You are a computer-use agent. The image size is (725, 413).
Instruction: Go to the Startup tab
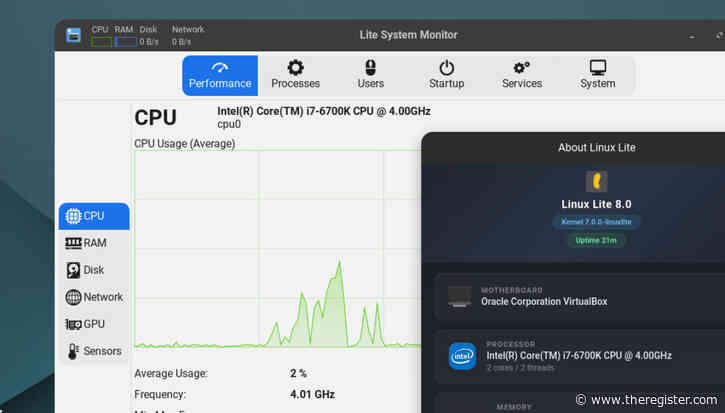[x=446, y=76]
